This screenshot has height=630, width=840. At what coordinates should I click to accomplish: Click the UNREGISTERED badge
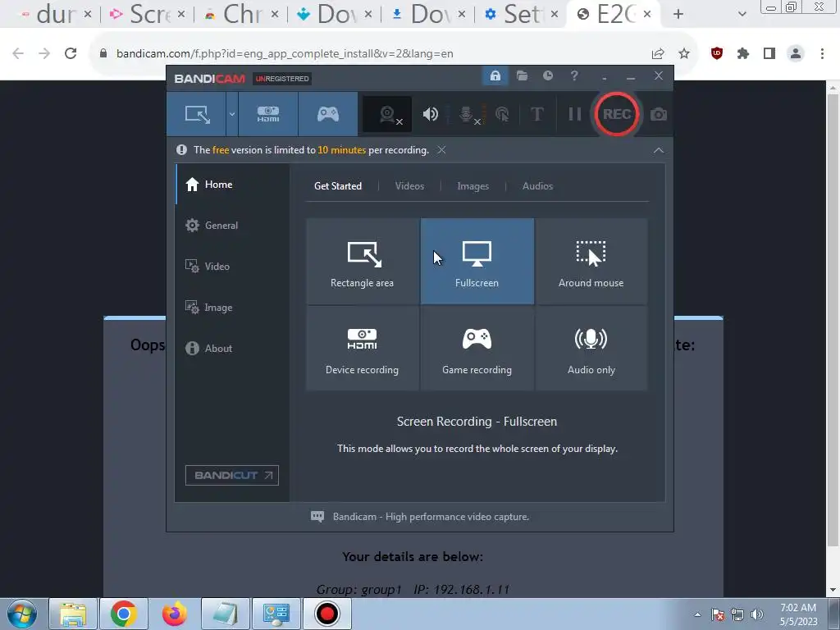coord(282,79)
